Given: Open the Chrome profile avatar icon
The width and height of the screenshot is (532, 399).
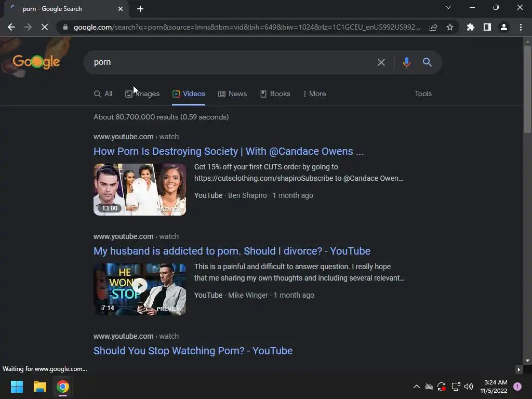Looking at the screenshot, I should (x=504, y=27).
